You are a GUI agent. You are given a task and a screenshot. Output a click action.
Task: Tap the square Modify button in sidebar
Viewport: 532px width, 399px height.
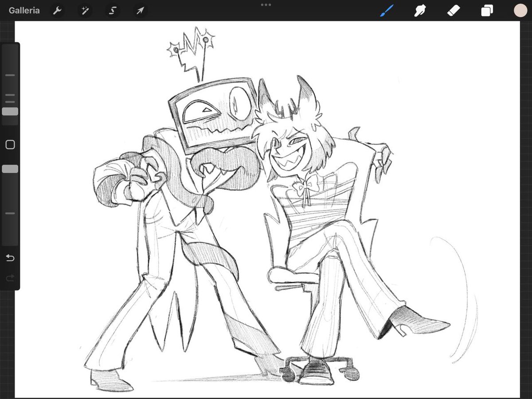coord(10,145)
